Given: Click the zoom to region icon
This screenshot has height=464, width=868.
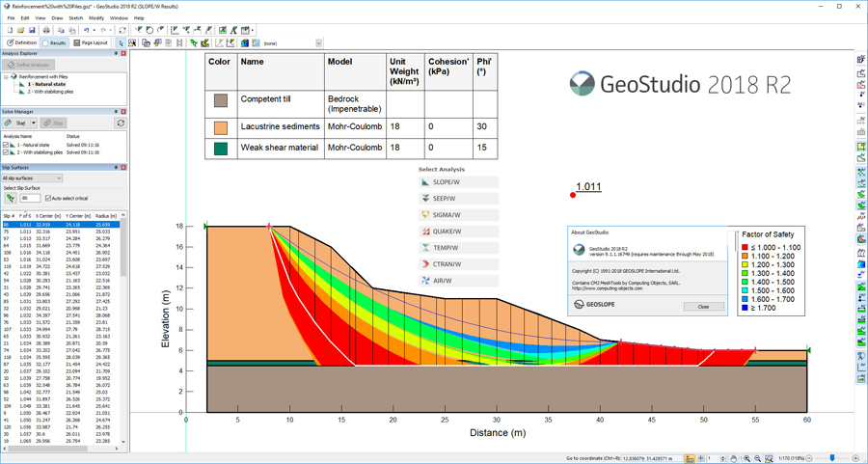Looking at the screenshot, I should [769, 458].
